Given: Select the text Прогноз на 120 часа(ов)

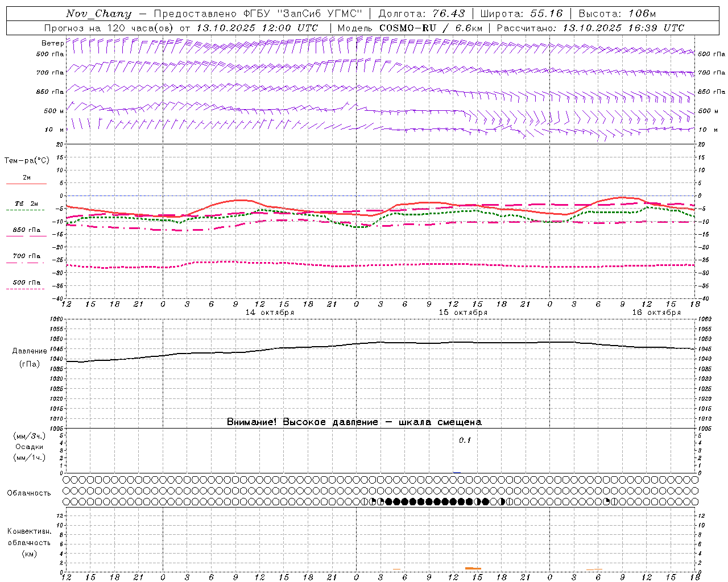Looking at the screenshot, I should [x=110, y=28].
